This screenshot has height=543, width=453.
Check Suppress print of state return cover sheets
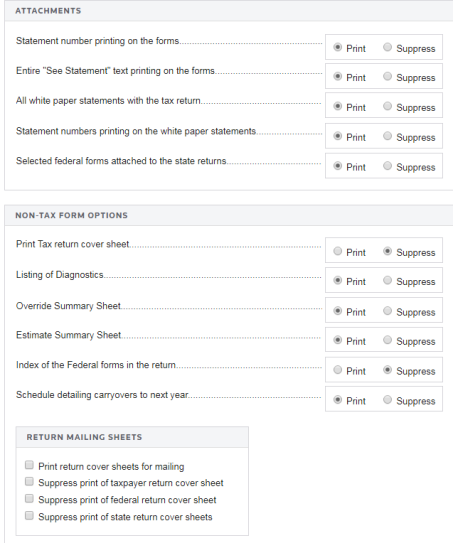[29, 516]
